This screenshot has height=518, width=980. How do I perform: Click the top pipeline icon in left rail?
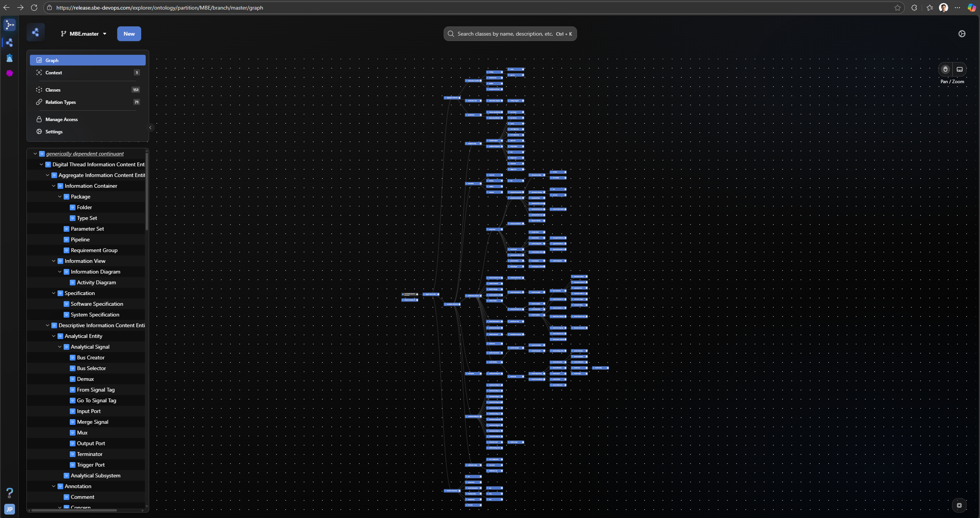(x=10, y=25)
